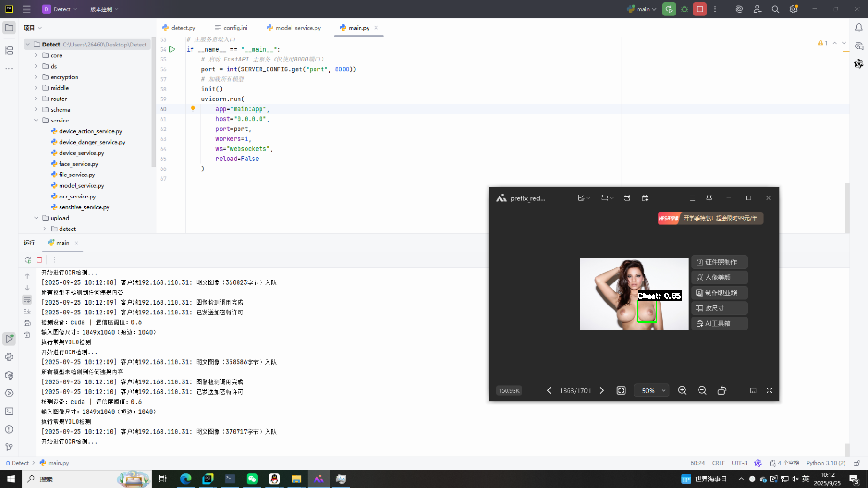
Task: Toggle fullscreen in the image viewer
Action: [769, 390]
